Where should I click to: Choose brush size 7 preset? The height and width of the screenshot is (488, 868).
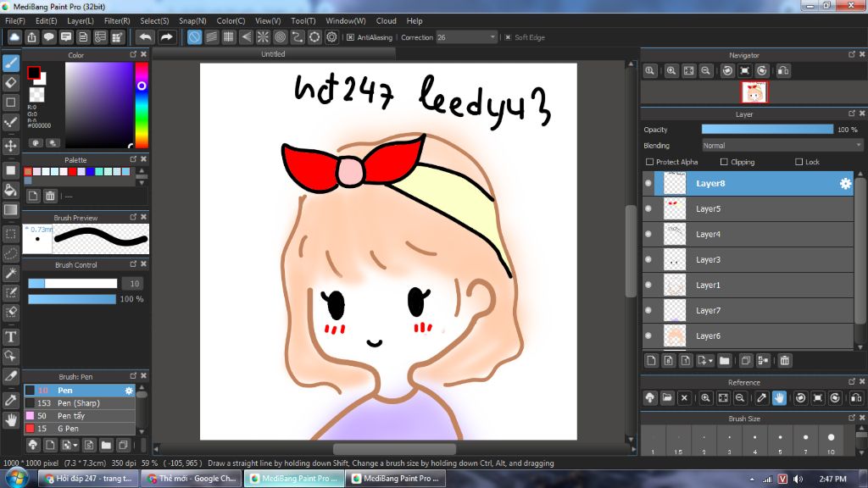click(x=805, y=442)
